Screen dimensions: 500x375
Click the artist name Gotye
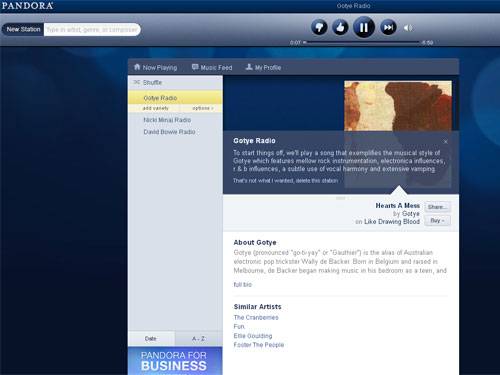(411, 214)
